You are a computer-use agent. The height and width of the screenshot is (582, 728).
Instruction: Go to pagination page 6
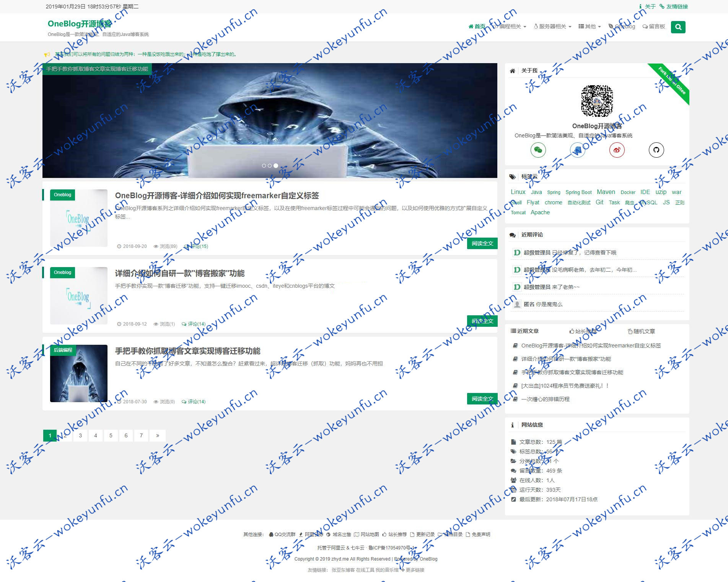point(126,435)
